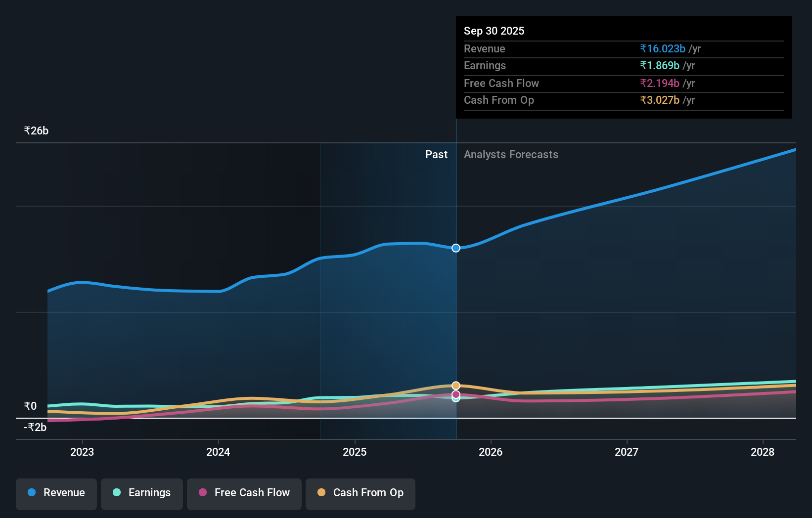This screenshot has height=518, width=812.
Task: Click the ₹16.023b revenue value
Action: coord(663,49)
